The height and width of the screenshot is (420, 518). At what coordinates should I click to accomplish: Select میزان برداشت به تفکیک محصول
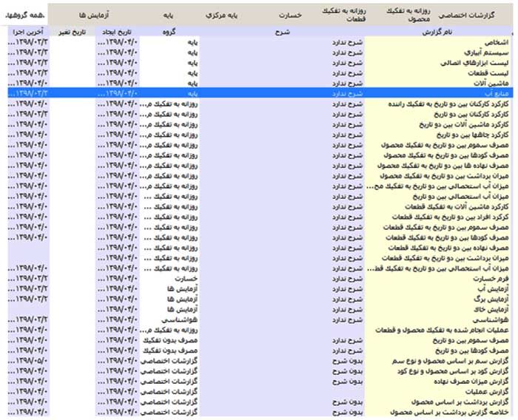444,176
